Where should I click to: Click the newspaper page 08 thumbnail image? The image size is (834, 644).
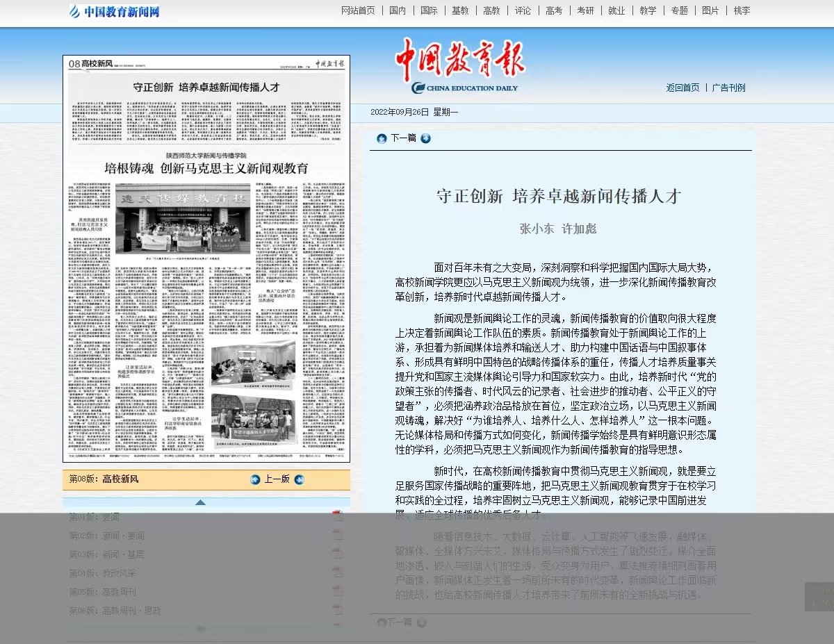(x=206, y=258)
